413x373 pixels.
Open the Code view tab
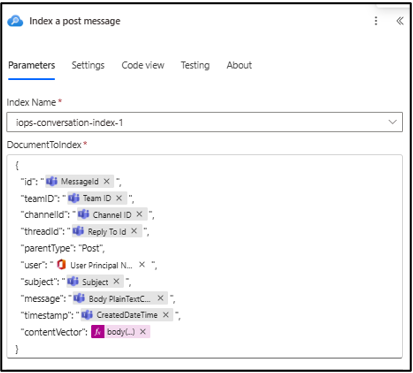click(143, 65)
